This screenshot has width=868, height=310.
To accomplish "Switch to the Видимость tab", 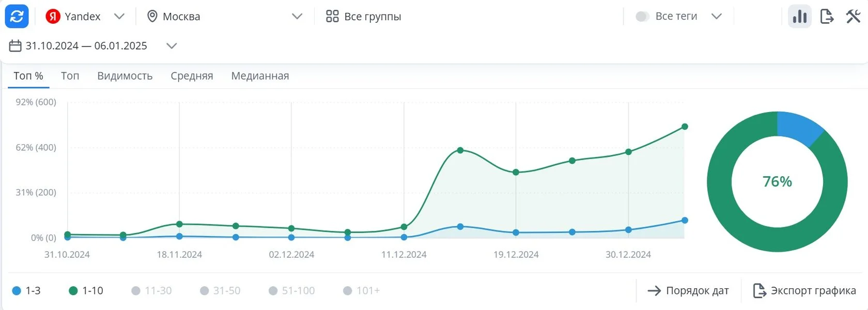I will (125, 76).
